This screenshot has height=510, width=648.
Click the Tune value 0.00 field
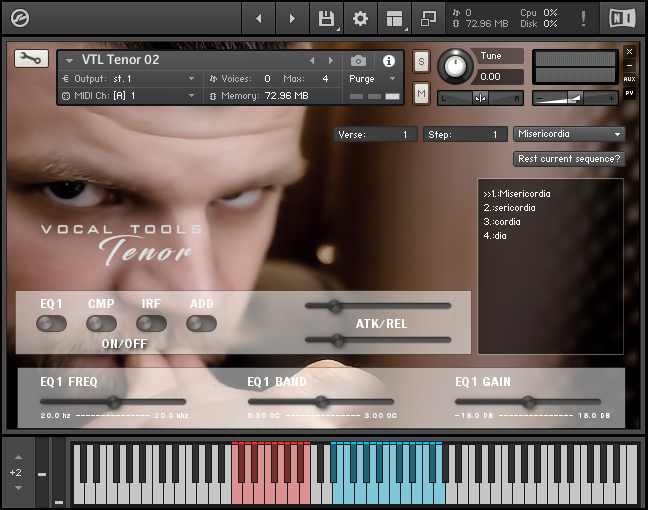pyautogui.click(x=500, y=76)
